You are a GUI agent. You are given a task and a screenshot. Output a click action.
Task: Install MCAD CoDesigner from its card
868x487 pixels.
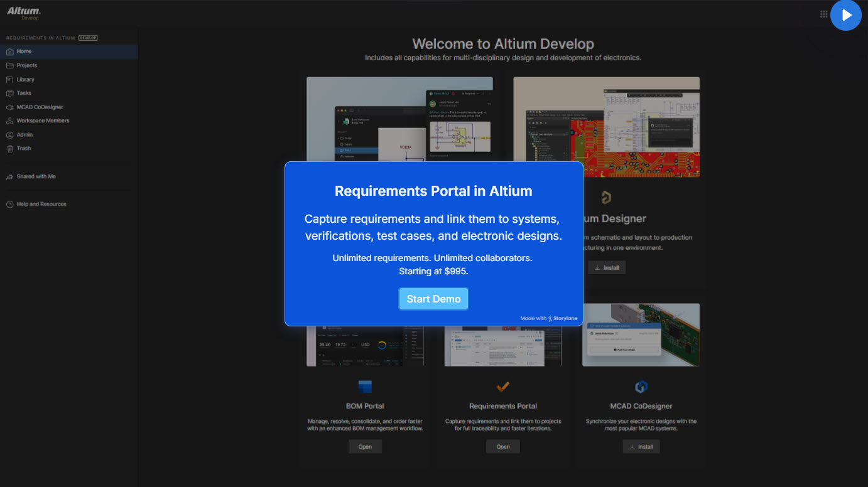pos(641,447)
